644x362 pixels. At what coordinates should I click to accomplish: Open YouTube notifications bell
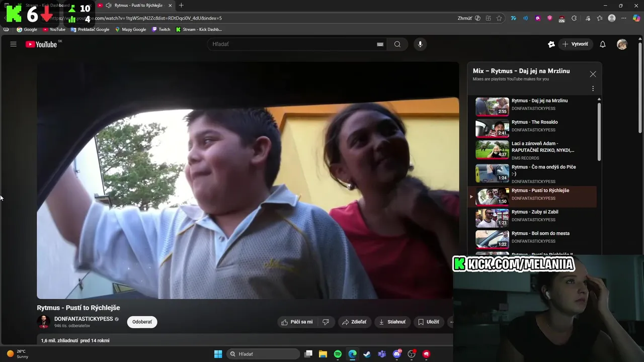tap(603, 44)
